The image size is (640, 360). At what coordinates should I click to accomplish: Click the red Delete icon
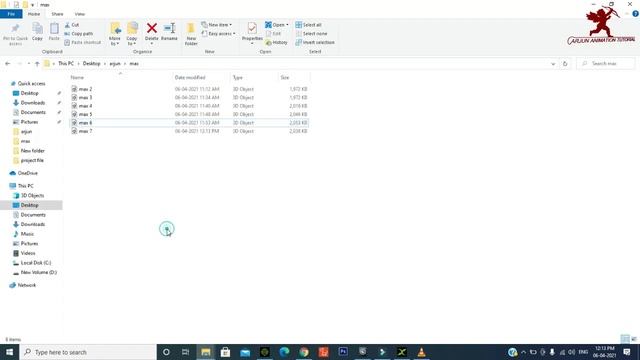(x=151, y=29)
